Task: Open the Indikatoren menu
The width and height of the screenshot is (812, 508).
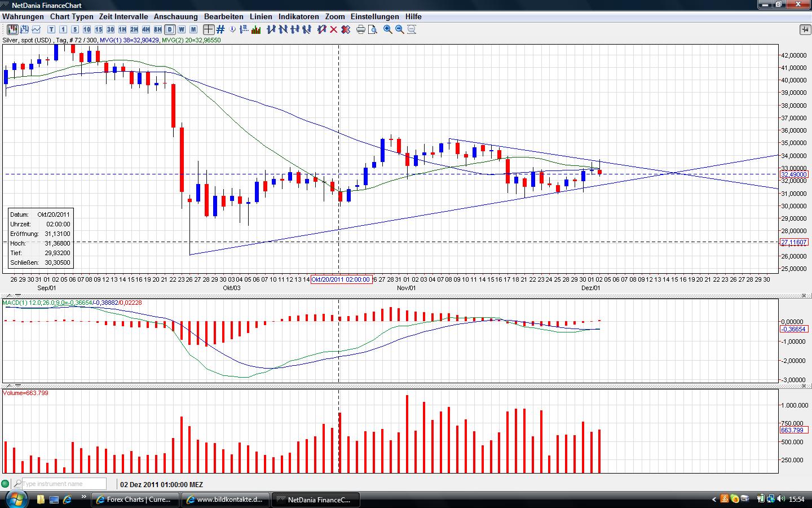Action: coord(298,16)
